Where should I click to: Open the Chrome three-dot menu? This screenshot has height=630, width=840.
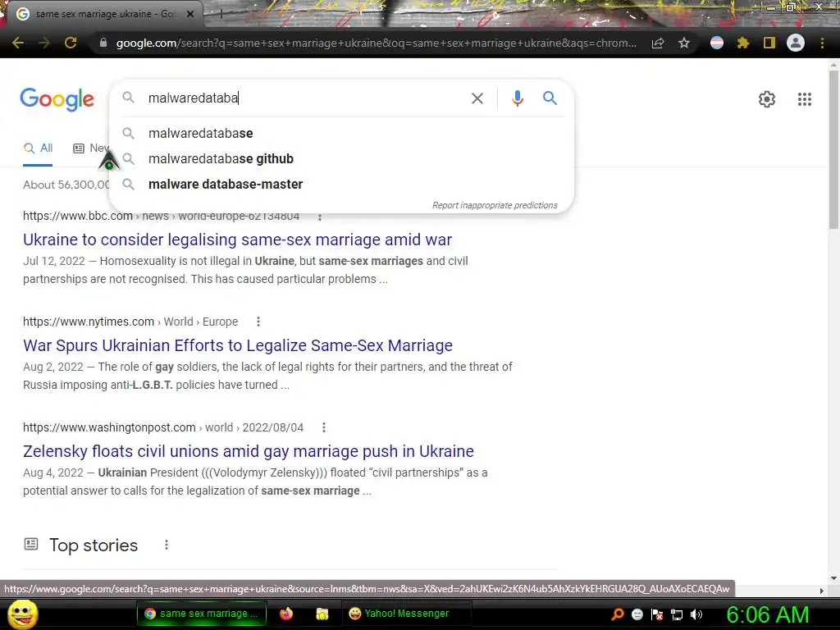822,43
